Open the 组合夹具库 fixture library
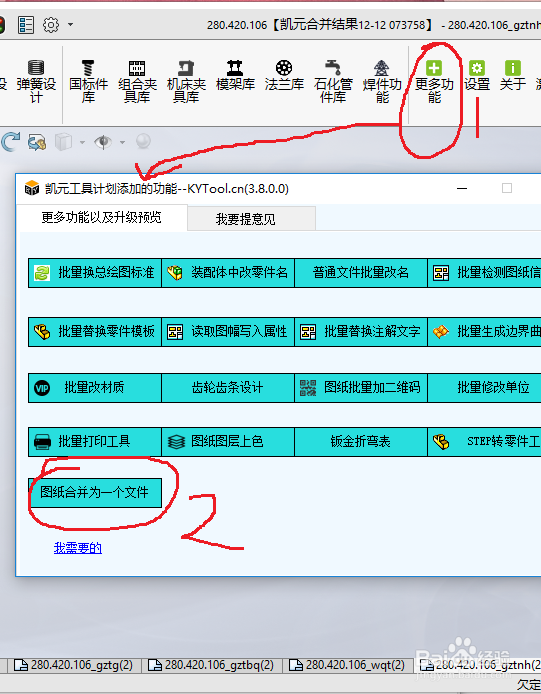 (137, 81)
